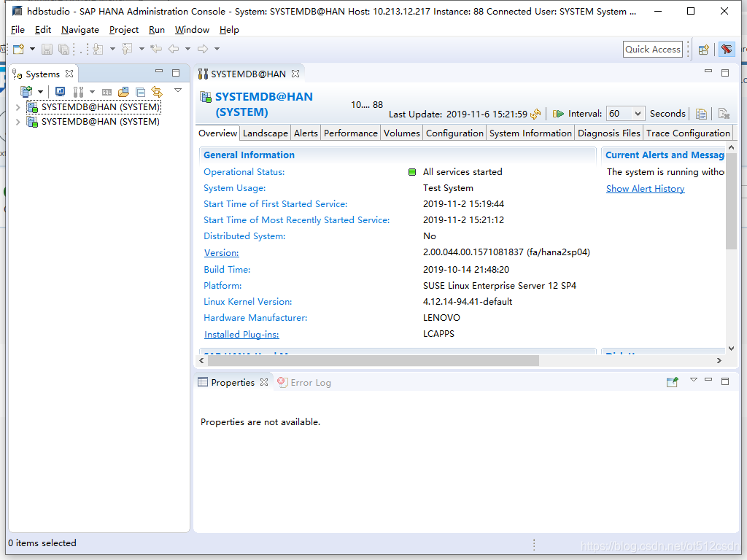Select the first SYSTEMDB@HAN (SYSTEM) entry

93,107
